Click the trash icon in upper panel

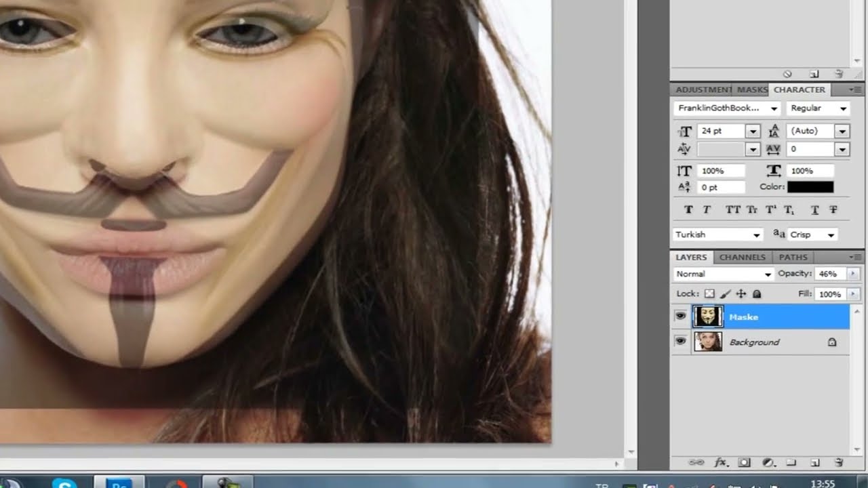[x=839, y=74]
